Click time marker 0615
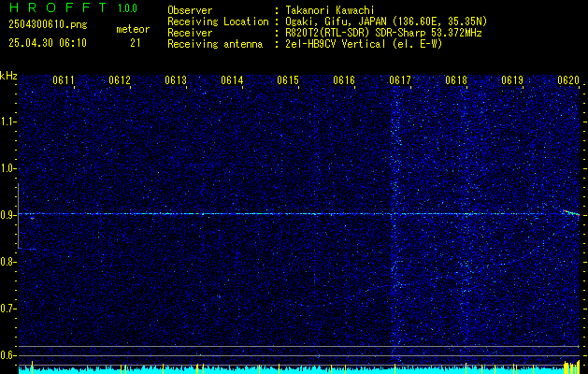588x374 pixels. 288,80
